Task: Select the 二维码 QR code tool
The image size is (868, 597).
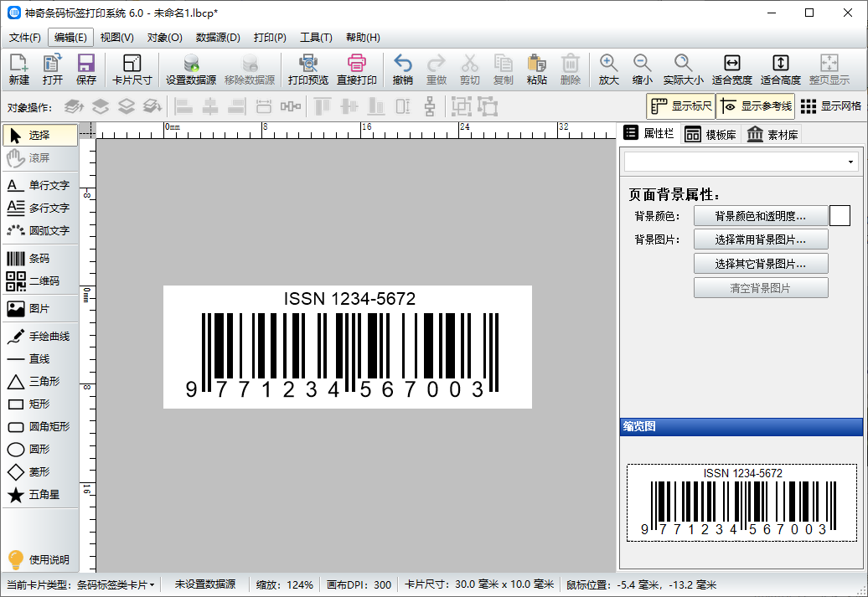Action: coord(39,281)
